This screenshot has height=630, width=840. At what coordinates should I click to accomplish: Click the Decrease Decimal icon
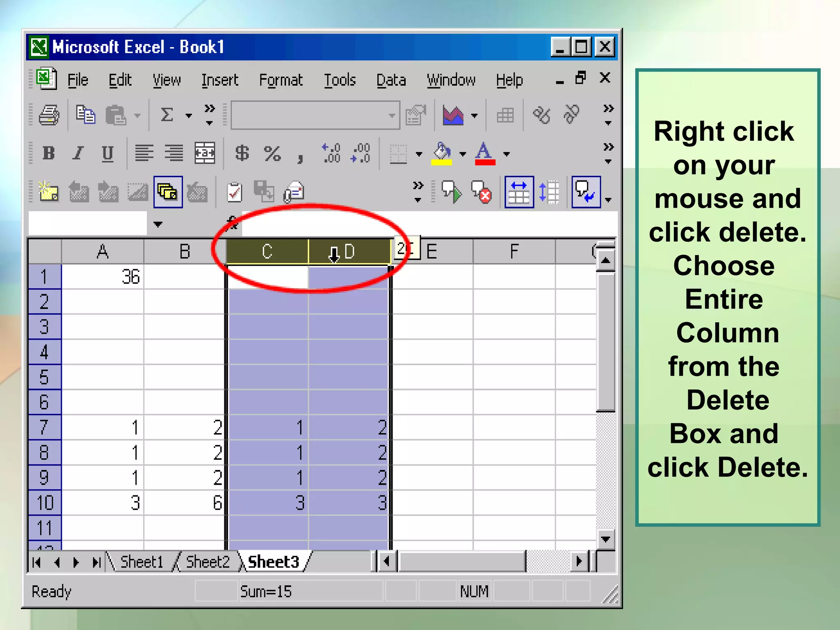(361, 153)
